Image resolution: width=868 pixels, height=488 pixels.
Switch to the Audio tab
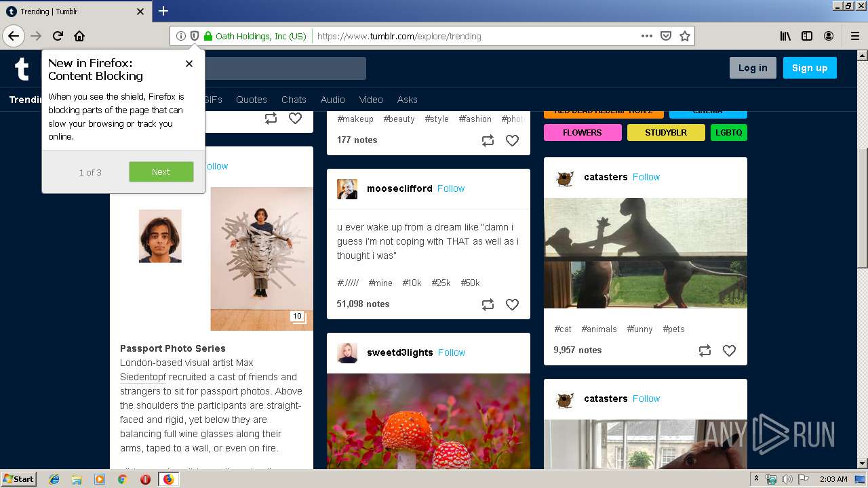tap(332, 100)
